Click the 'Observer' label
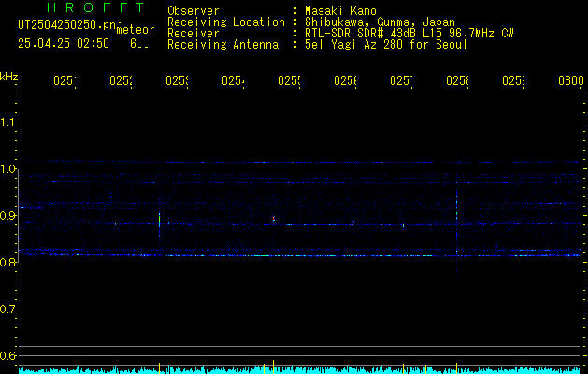588x374 pixels. click(194, 11)
